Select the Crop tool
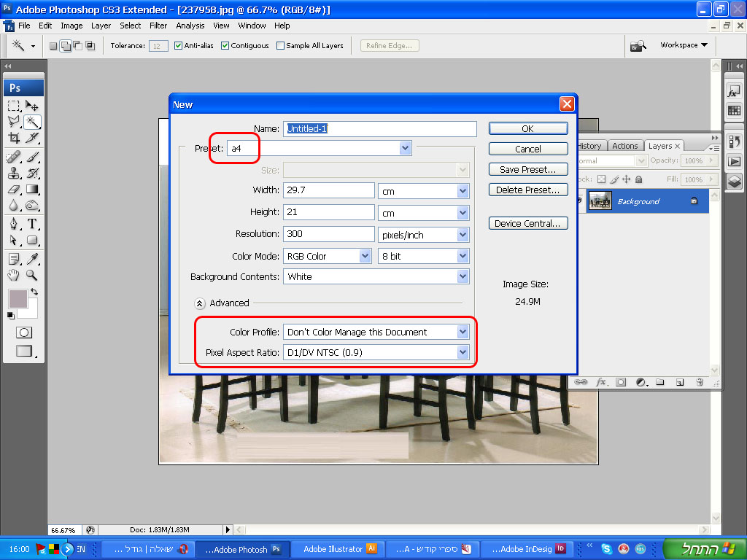The image size is (747, 560). tap(14, 138)
